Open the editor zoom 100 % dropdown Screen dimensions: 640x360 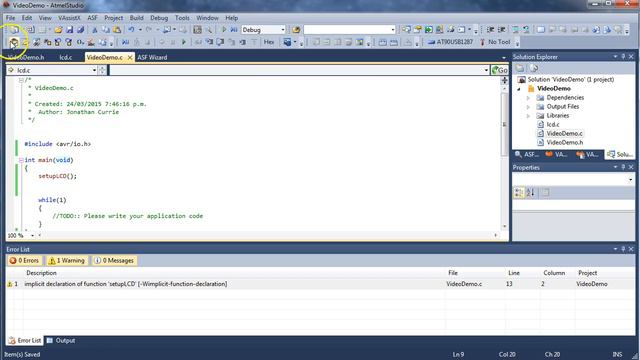tap(33, 236)
